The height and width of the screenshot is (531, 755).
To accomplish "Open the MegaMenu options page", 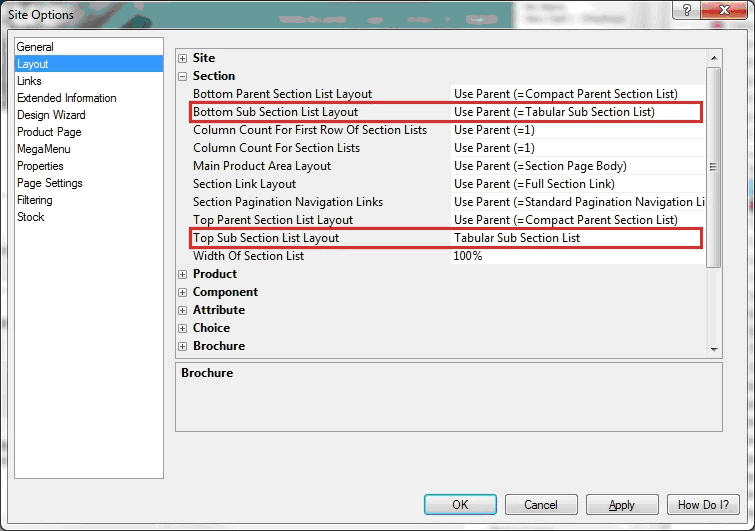I will pyautogui.click(x=43, y=149).
